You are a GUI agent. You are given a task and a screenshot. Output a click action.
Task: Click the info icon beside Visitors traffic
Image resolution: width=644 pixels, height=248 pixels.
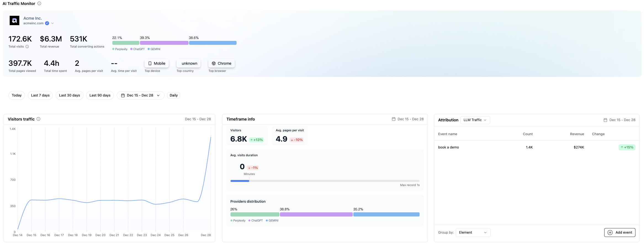pyautogui.click(x=39, y=119)
